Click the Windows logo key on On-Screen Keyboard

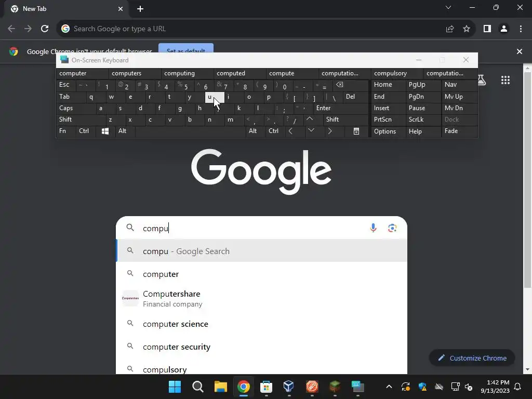105,131
